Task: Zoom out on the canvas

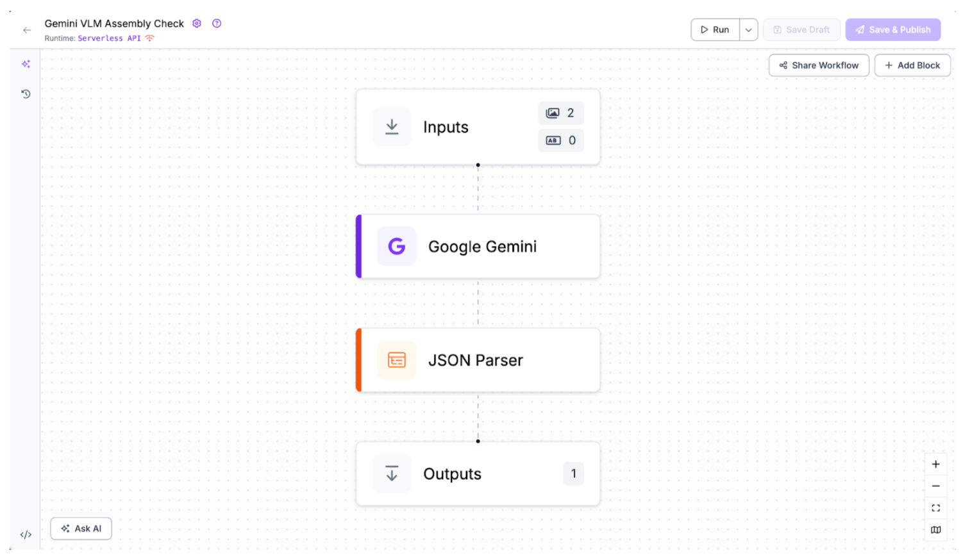Action: [x=935, y=486]
